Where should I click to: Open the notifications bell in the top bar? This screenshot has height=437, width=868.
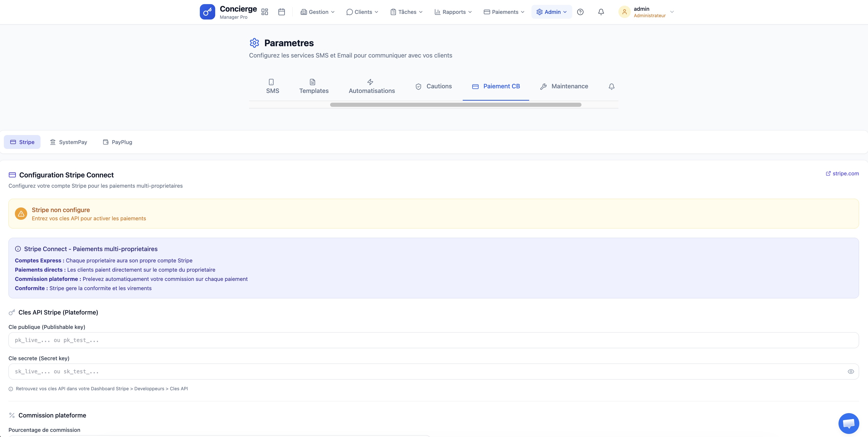601,12
